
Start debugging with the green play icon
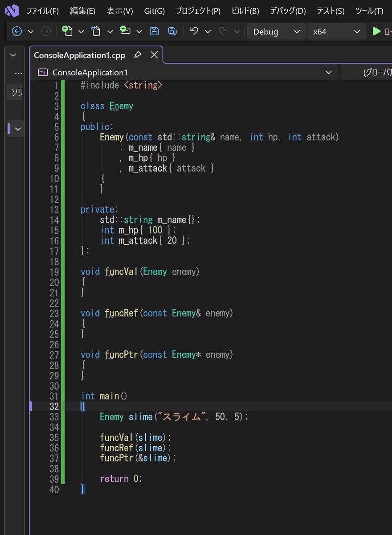[x=376, y=31]
